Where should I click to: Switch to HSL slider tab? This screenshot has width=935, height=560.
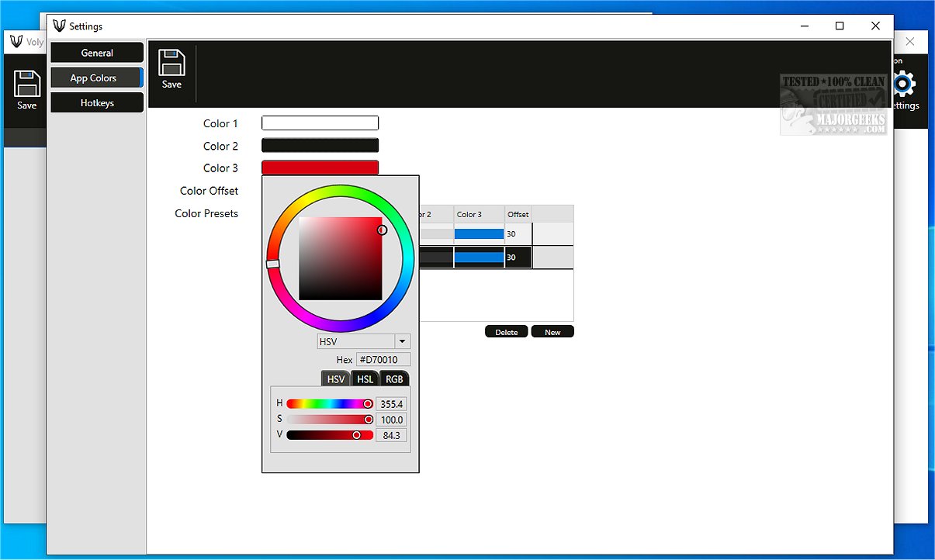(365, 379)
